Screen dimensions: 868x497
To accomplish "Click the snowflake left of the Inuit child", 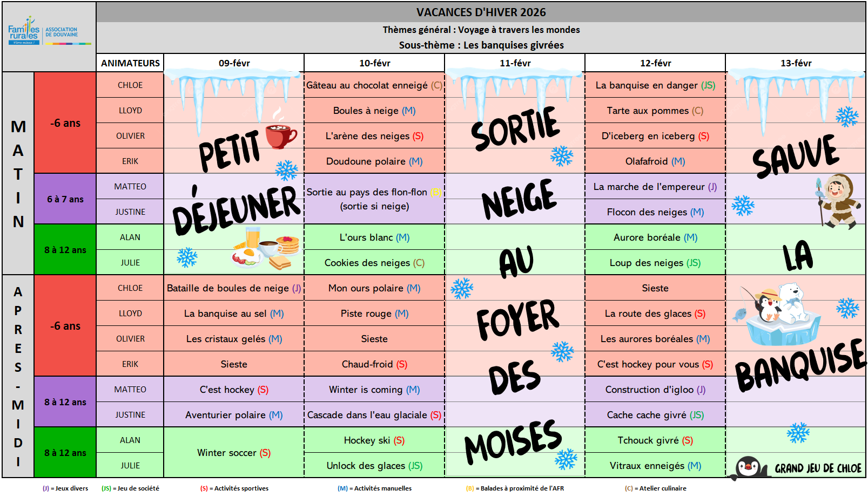I will pos(743,205).
